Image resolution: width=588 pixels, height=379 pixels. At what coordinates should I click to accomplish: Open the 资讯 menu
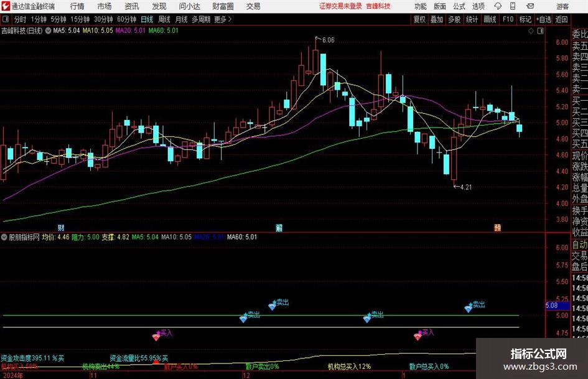tap(132, 6)
